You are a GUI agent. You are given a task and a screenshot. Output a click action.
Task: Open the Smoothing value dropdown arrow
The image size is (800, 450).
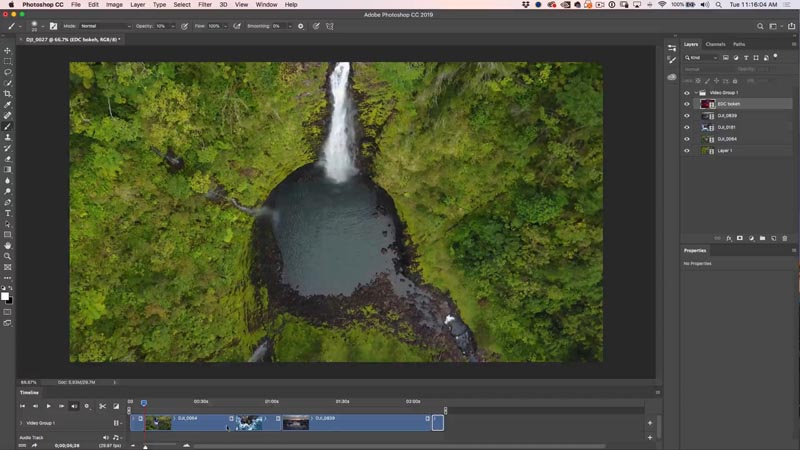(x=290, y=26)
